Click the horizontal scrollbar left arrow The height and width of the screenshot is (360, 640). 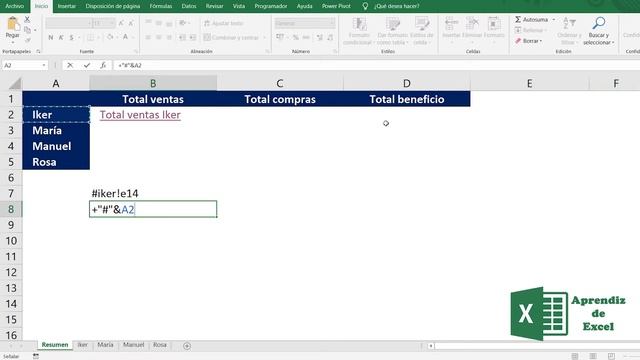coord(431,346)
